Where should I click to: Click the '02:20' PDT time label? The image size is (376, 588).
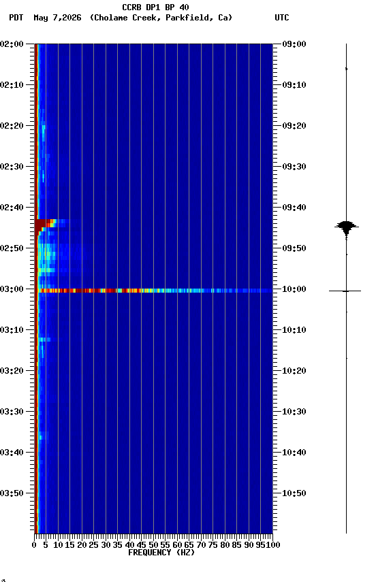pos(12,126)
